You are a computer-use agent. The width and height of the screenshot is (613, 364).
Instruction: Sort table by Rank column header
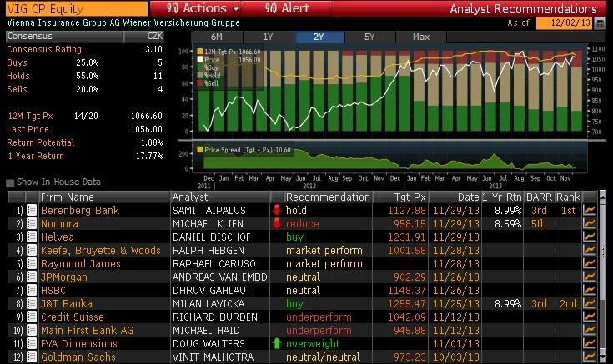tap(568, 197)
